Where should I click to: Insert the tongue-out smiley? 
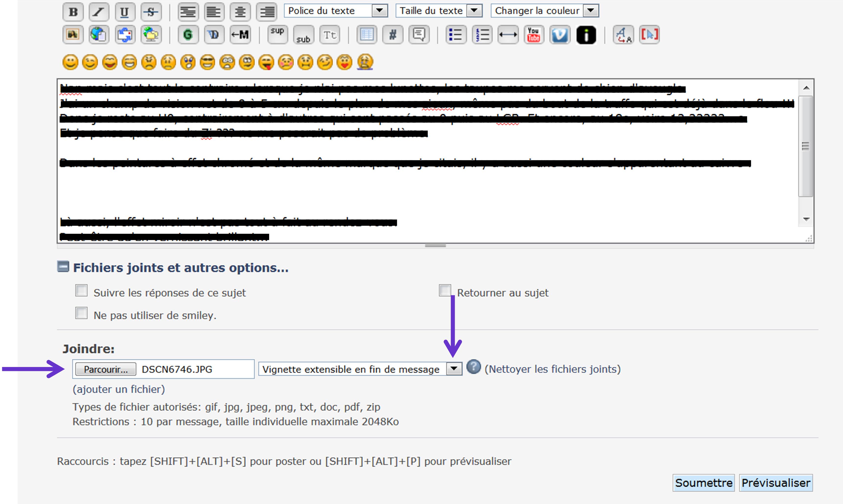(266, 62)
